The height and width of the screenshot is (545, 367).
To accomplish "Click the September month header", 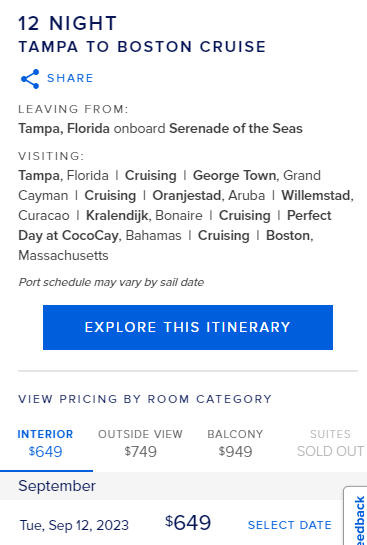I will pyautogui.click(x=57, y=486).
